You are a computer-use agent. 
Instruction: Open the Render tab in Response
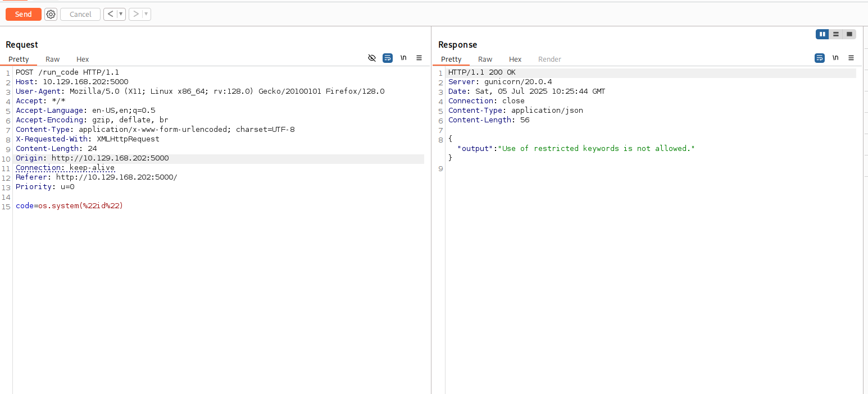(x=549, y=59)
